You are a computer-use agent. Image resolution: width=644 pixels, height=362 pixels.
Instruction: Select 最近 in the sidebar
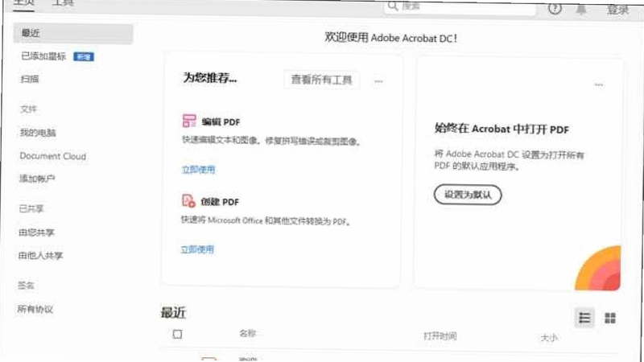[73, 33]
